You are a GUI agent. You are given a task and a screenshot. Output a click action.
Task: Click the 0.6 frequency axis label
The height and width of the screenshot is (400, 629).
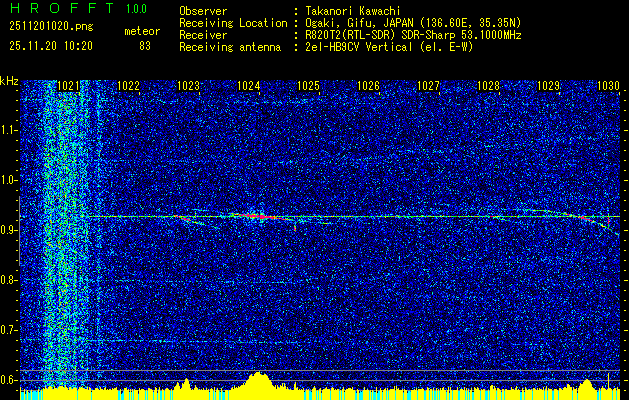(7, 380)
